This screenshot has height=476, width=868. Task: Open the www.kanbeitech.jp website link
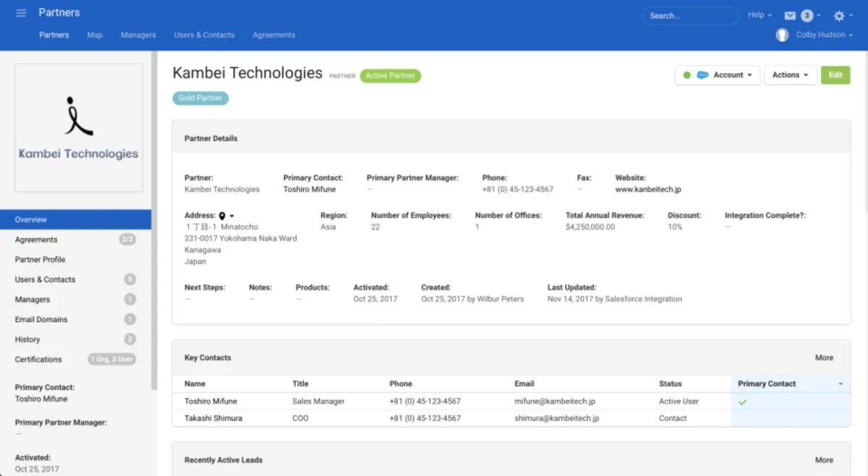(647, 190)
